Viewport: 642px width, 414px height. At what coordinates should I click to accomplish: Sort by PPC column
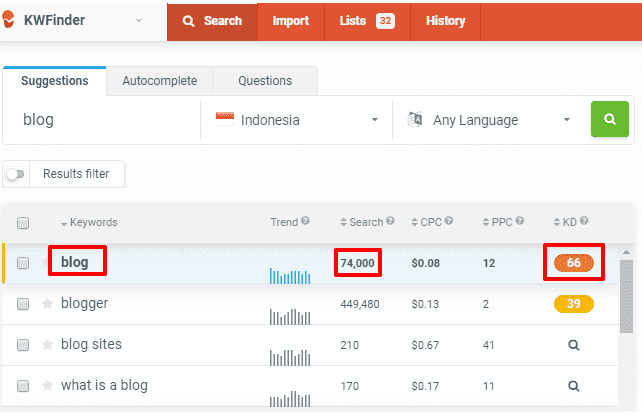click(x=497, y=222)
